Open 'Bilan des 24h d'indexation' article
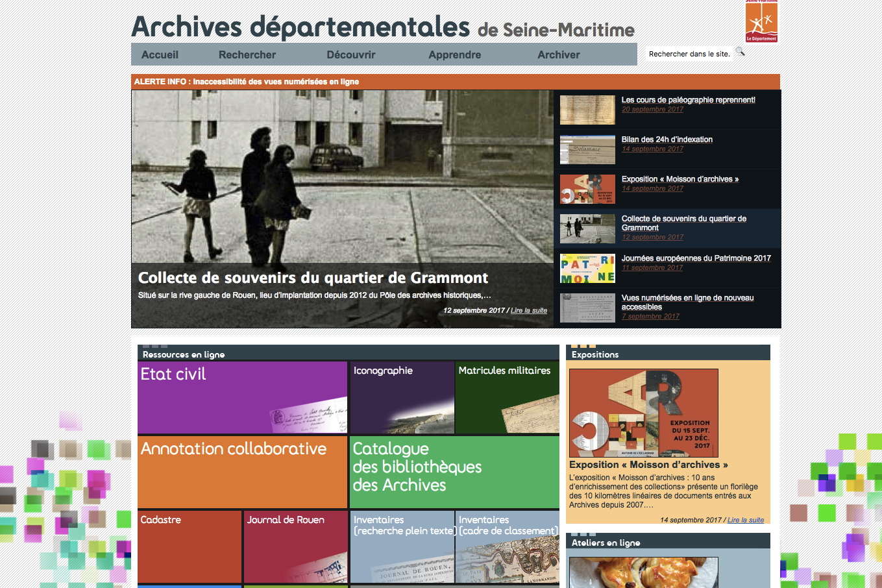Image resolution: width=882 pixels, height=588 pixels. point(667,140)
